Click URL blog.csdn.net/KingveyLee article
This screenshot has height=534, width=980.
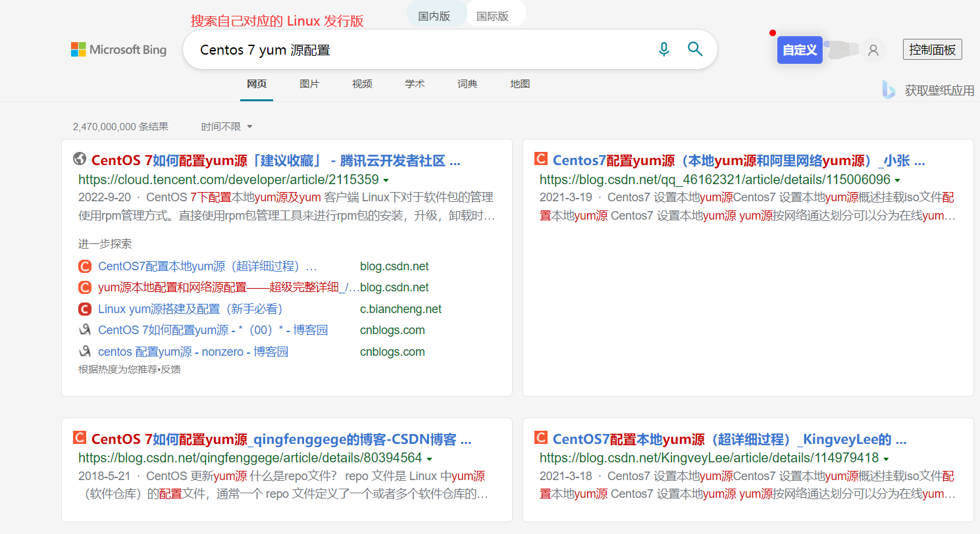(709, 458)
